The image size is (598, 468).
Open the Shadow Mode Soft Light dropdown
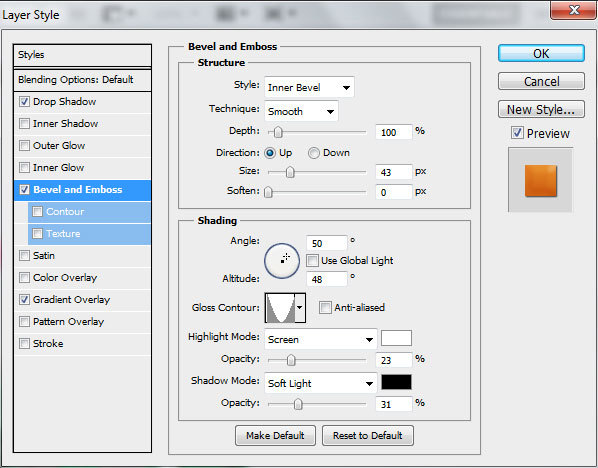(320, 383)
